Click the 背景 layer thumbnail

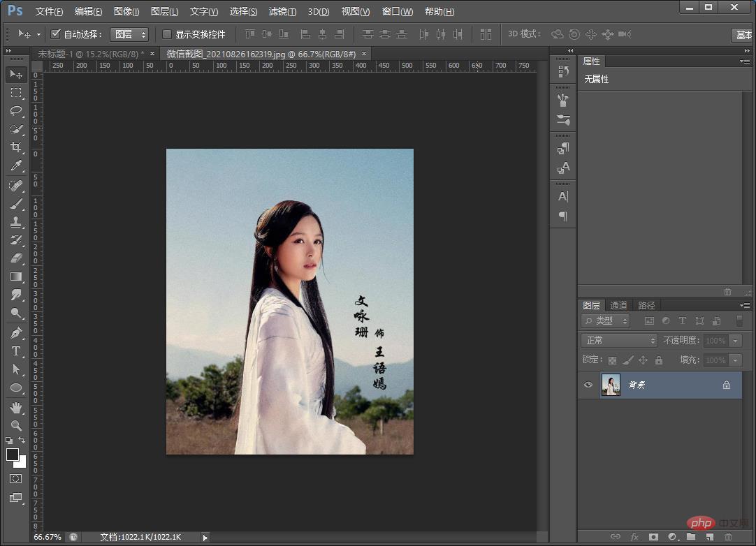(x=611, y=385)
